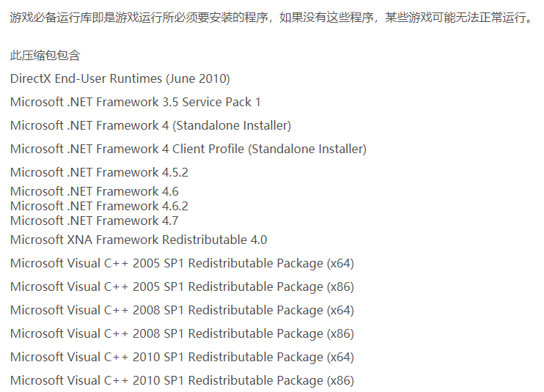The image size is (544, 392).
Task: Click Microsoft .NET Framework 4.6.2 entry
Action: (99, 206)
